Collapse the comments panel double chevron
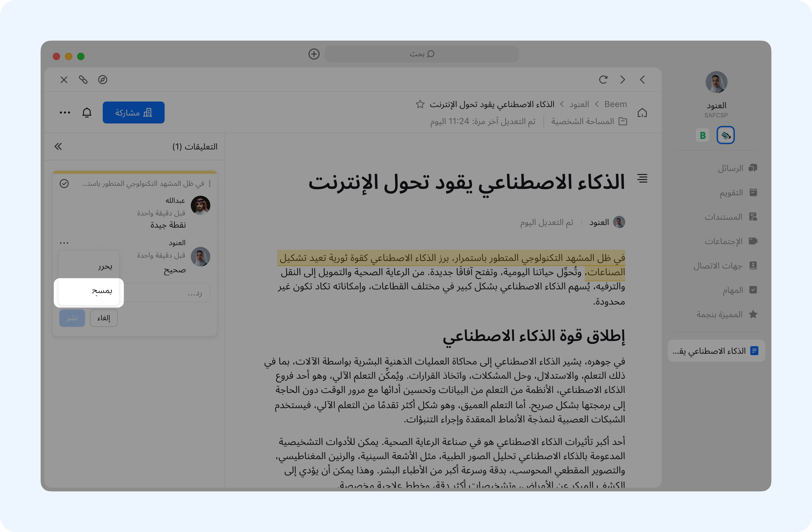812x532 pixels. click(58, 146)
